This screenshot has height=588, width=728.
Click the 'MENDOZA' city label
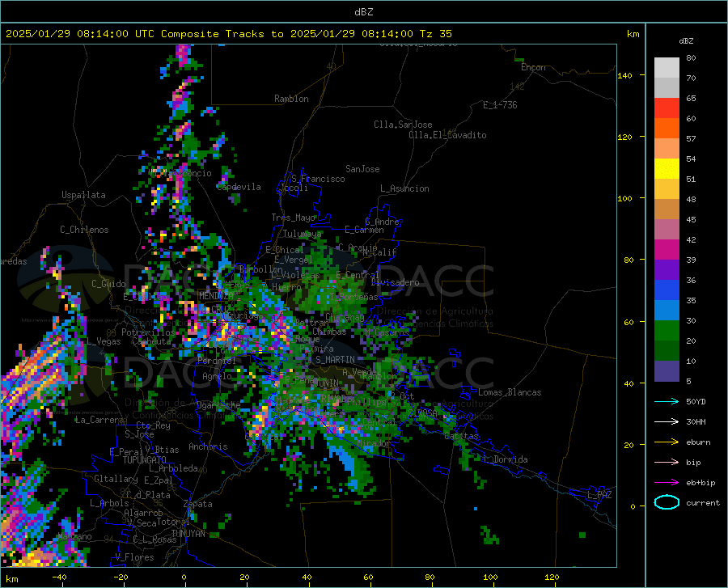coord(216,296)
